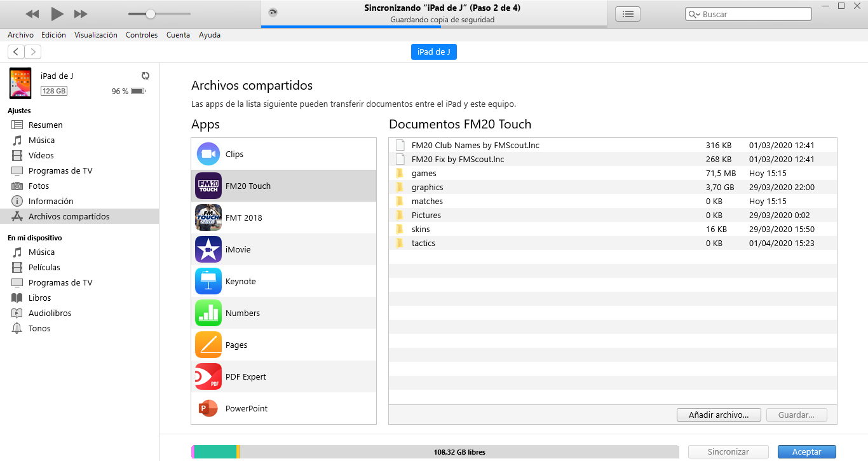Click the iPad de J device button
868x461 pixels.
pyautogui.click(x=434, y=52)
